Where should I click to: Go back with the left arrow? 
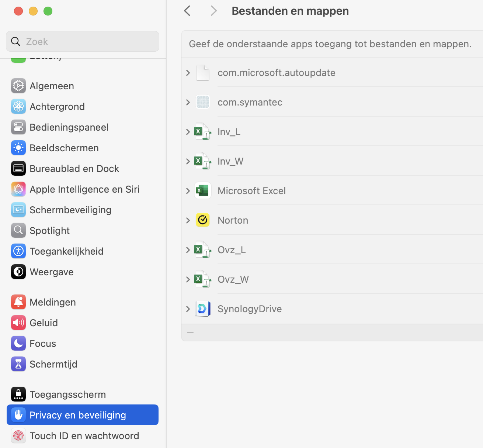(x=187, y=11)
